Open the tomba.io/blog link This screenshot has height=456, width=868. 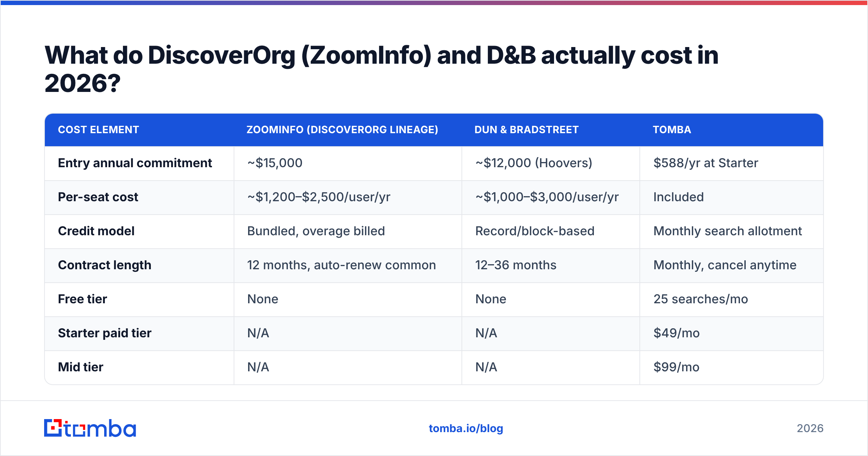pyautogui.click(x=466, y=428)
